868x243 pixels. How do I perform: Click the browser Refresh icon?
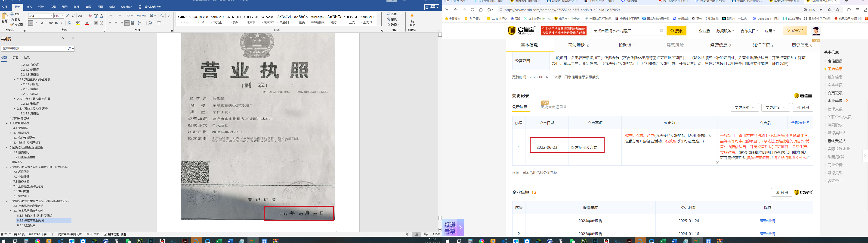[x=473, y=10]
